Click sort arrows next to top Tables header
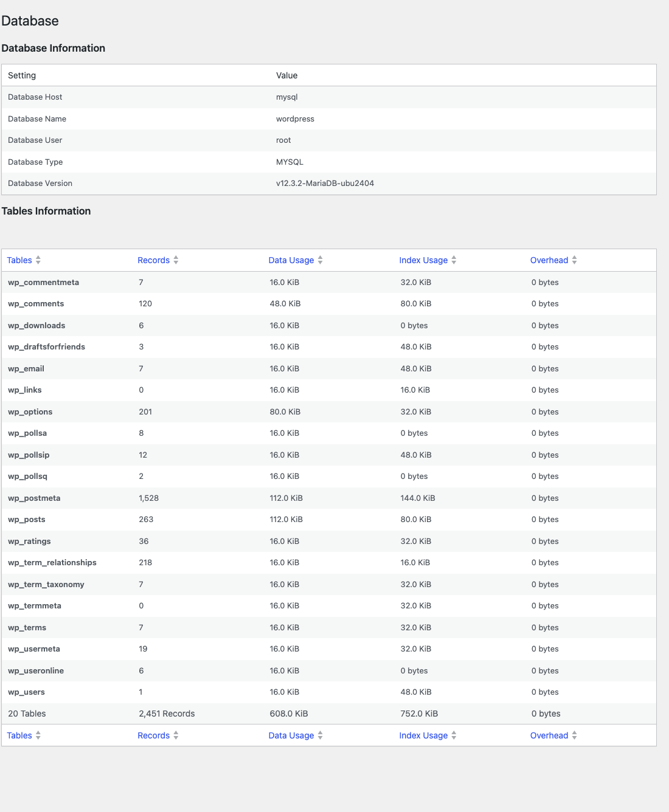Viewport: 669px width, 812px height. (x=38, y=260)
